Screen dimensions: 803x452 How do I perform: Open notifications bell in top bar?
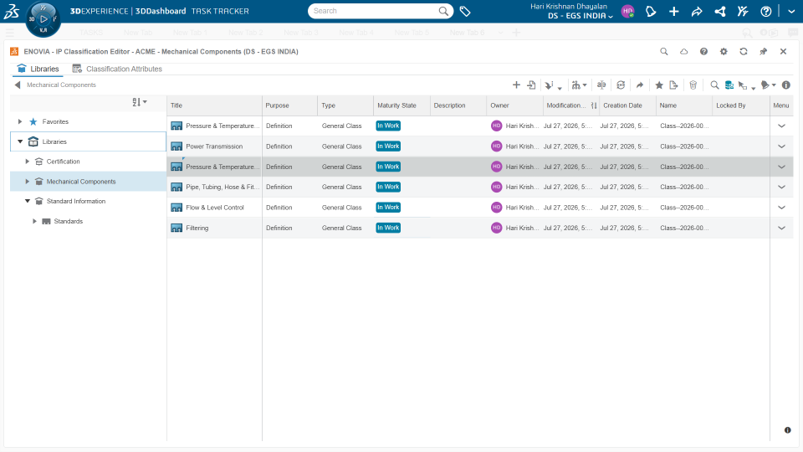click(651, 11)
